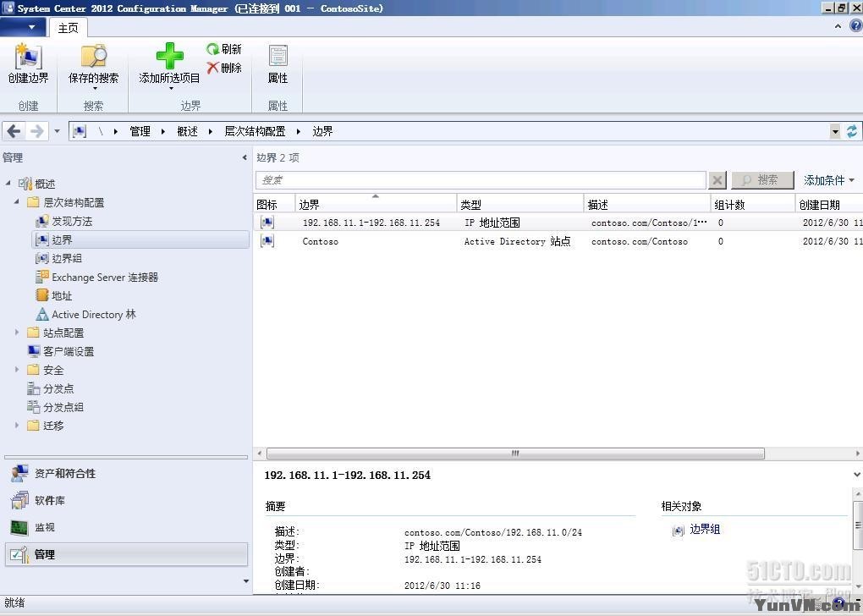
Task: Open the workspace overflow arrow
Action: click(x=245, y=581)
